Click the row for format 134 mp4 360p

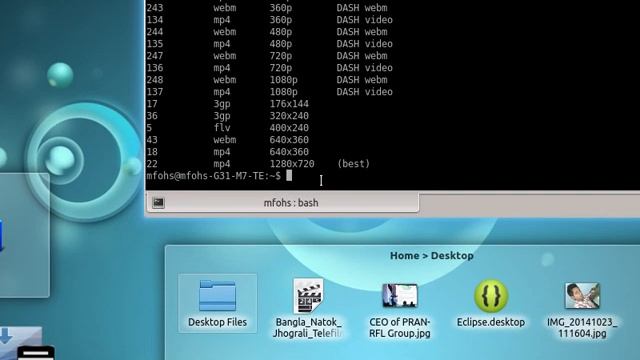[x=269, y=20]
